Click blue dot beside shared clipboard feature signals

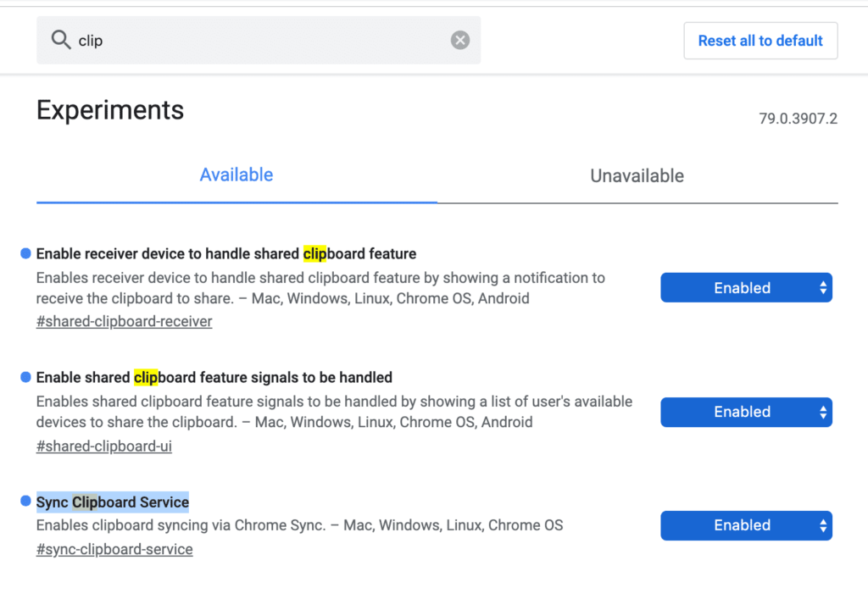[25, 377]
